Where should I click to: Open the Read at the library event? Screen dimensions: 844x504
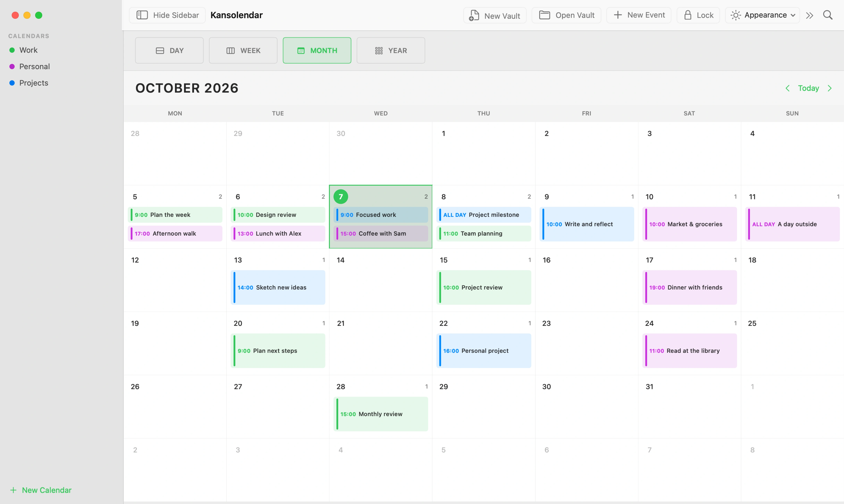[689, 351]
